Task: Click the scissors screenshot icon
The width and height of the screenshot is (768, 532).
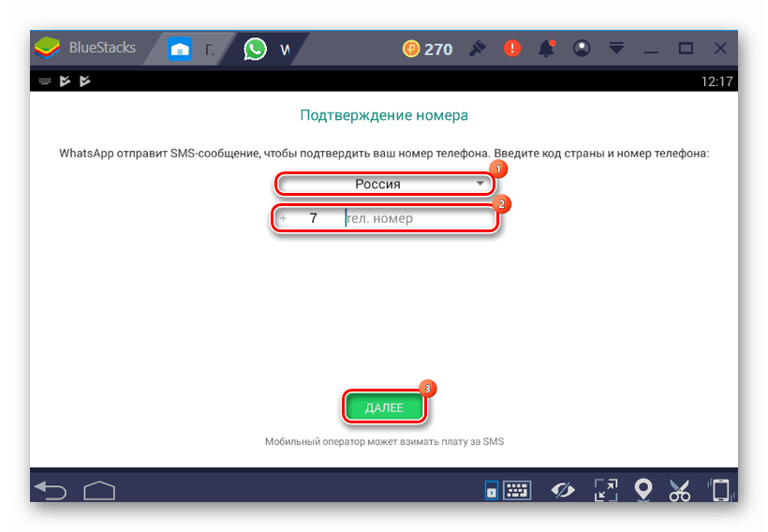Action: [x=679, y=490]
